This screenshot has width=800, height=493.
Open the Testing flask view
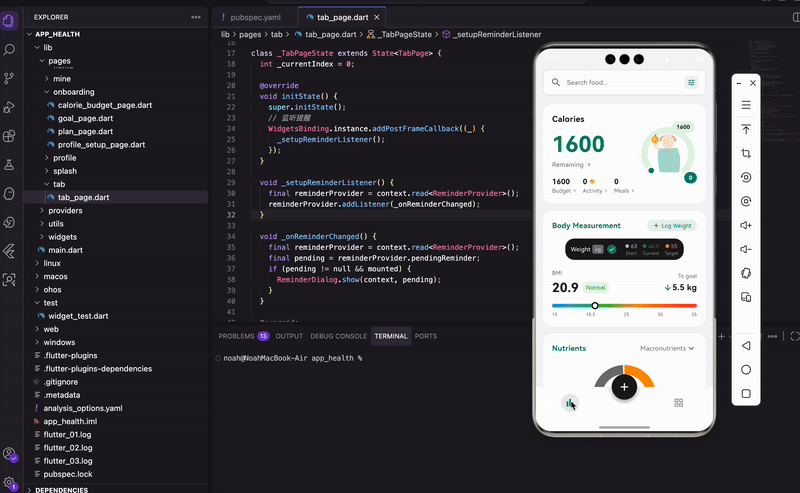[x=9, y=164]
